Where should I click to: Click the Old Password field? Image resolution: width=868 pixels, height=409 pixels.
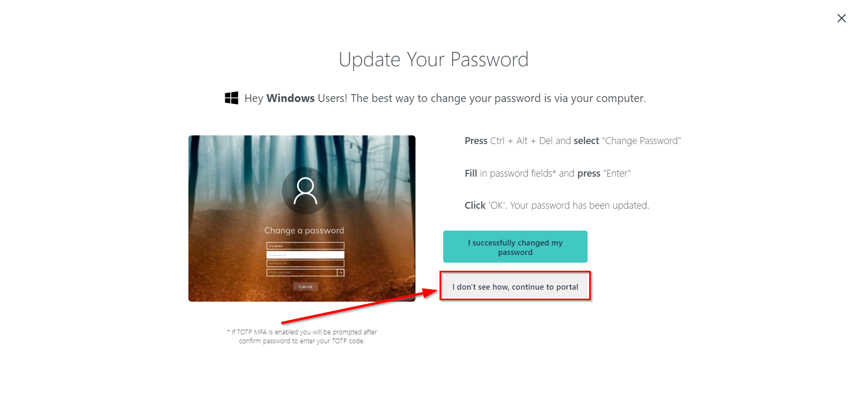305,254
